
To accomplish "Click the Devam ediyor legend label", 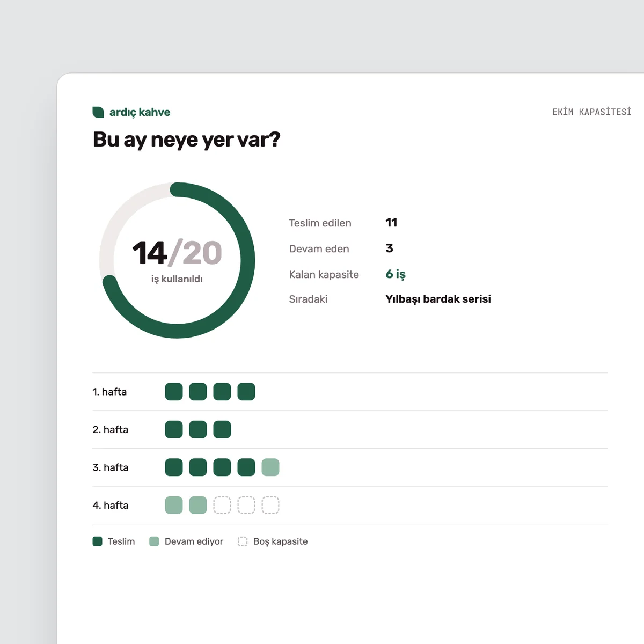I will tap(194, 541).
